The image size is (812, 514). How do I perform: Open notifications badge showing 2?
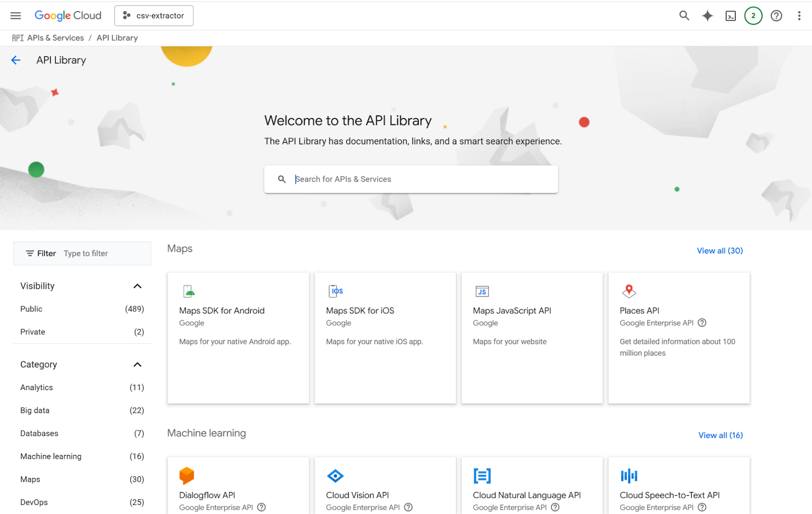point(753,16)
